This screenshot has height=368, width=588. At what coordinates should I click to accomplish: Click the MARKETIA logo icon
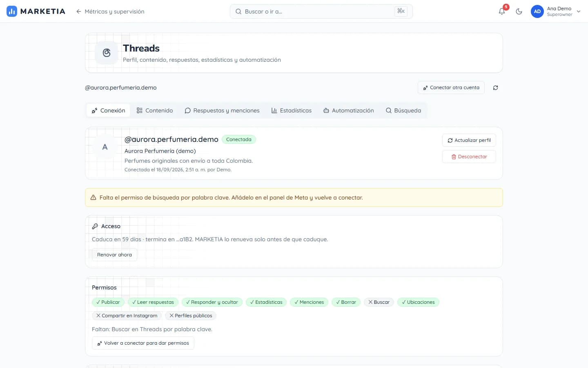click(x=12, y=11)
